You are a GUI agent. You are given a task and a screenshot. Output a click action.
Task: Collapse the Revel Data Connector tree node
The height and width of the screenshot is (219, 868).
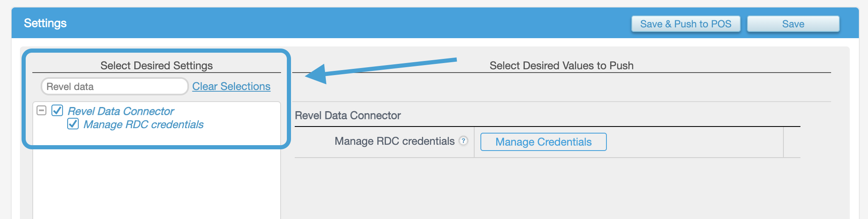point(41,110)
